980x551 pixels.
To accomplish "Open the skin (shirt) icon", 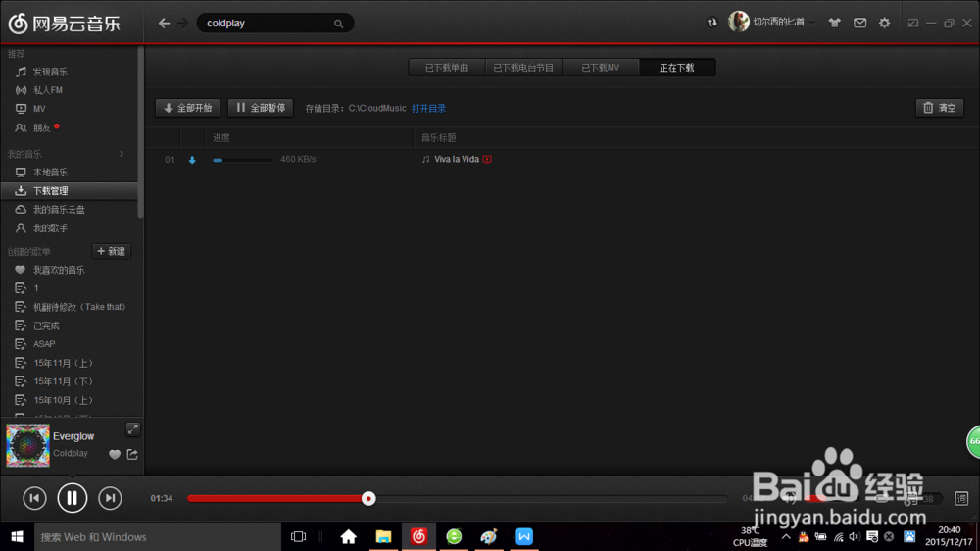I will [834, 24].
